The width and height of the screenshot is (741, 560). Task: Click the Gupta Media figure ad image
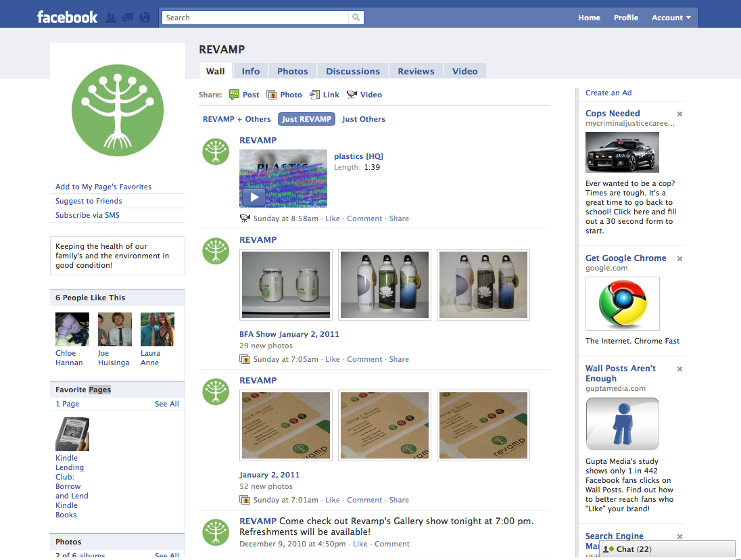(x=623, y=424)
